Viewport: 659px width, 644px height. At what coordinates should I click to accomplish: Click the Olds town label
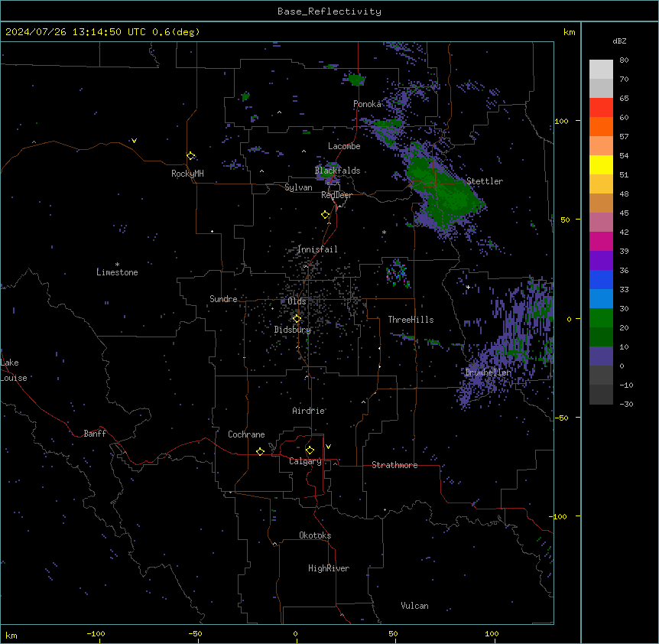pos(297,301)
